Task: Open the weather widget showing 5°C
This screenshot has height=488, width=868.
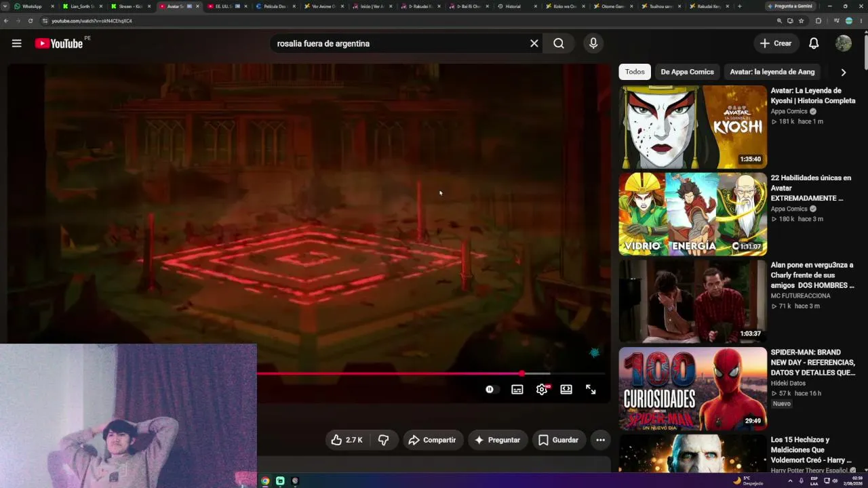Action: (x=749, y=481)
